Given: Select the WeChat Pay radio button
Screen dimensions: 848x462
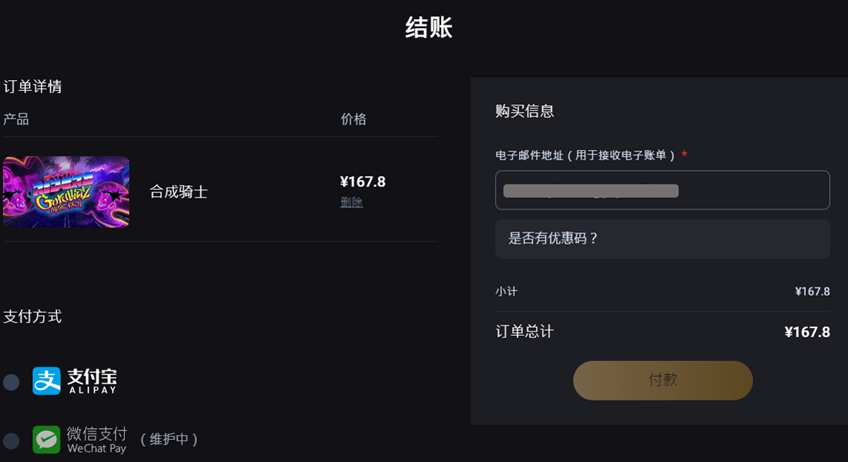Looking at the screenshot, I should [11, 440].
